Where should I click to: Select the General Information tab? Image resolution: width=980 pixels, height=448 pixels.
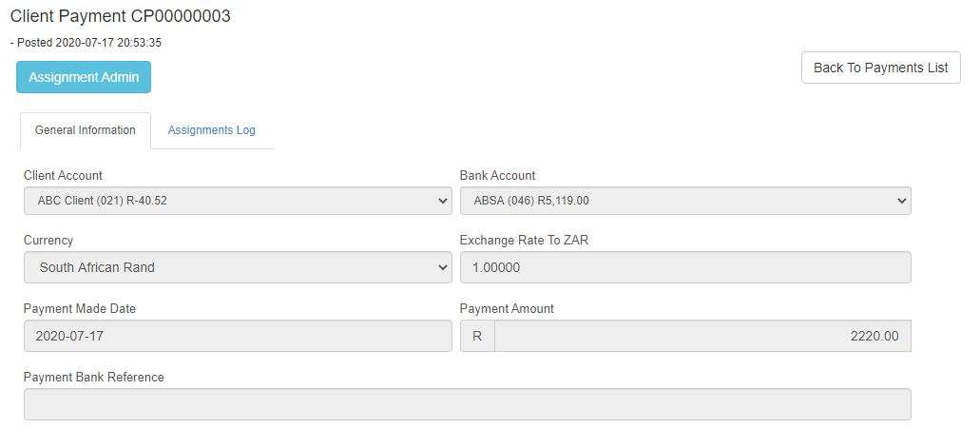(x=85, y=130)
